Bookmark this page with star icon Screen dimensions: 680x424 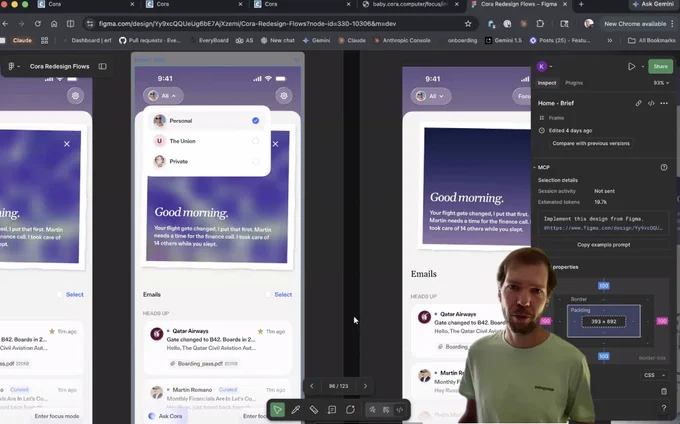click(468, 24)
